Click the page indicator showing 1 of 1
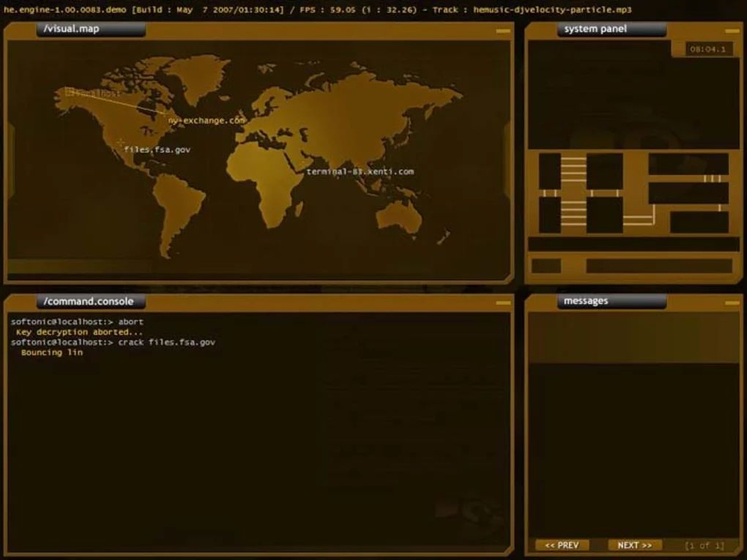The height and width of the screenshot is (560, 747). [704, 545]
